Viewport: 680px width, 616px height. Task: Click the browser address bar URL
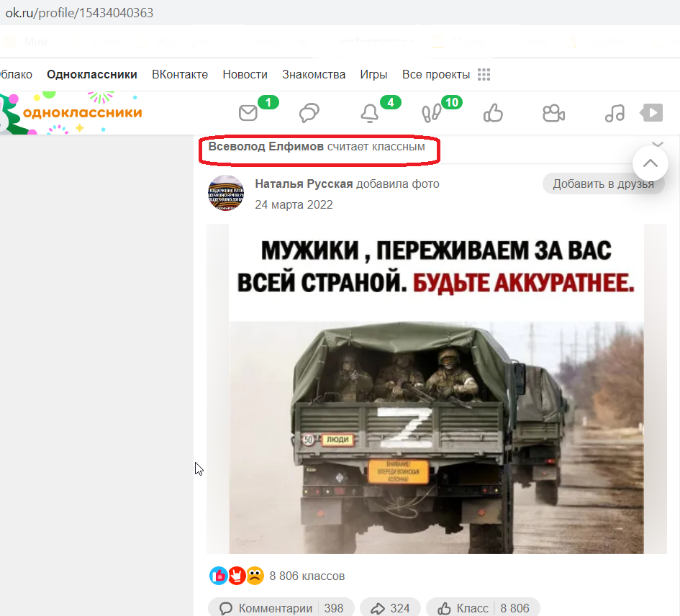(x=79, y=13)
